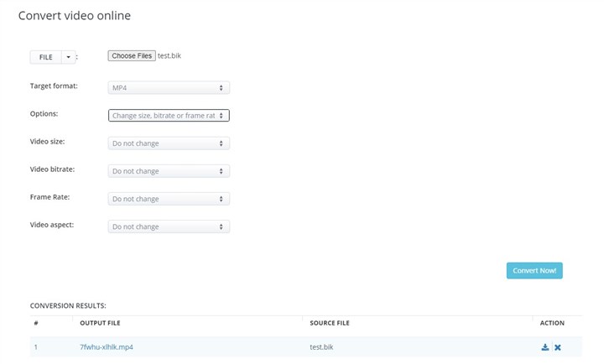The width and height of the screenshot is (604, 364).
Task: Select row number 1 in conversion results
Action: pyautogui.click(x=36, y=347)
